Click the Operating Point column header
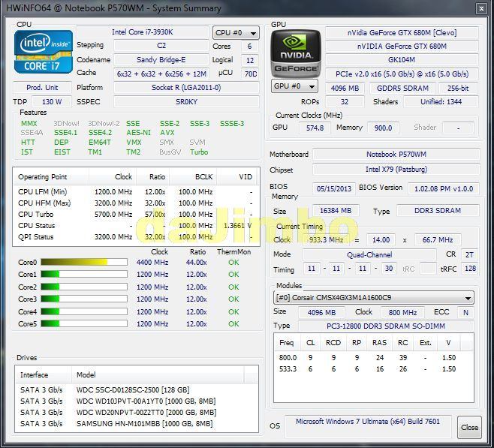 tap(51, 177)
